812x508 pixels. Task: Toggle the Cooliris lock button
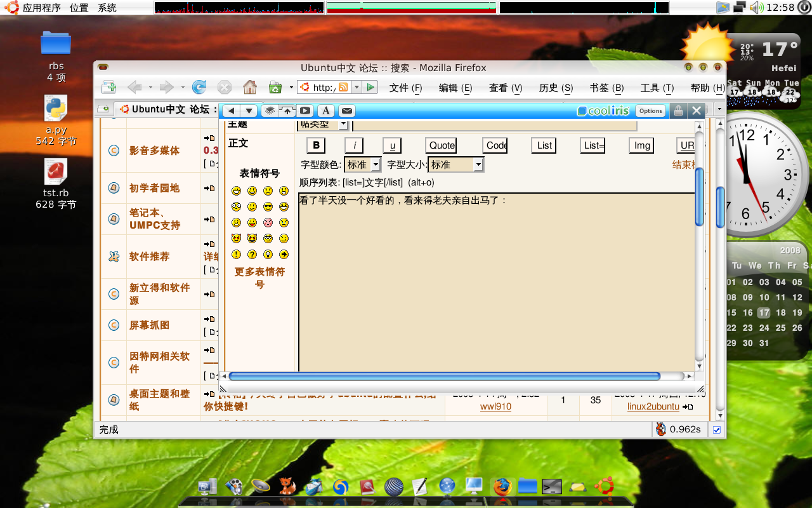click(x=678, y=110)
